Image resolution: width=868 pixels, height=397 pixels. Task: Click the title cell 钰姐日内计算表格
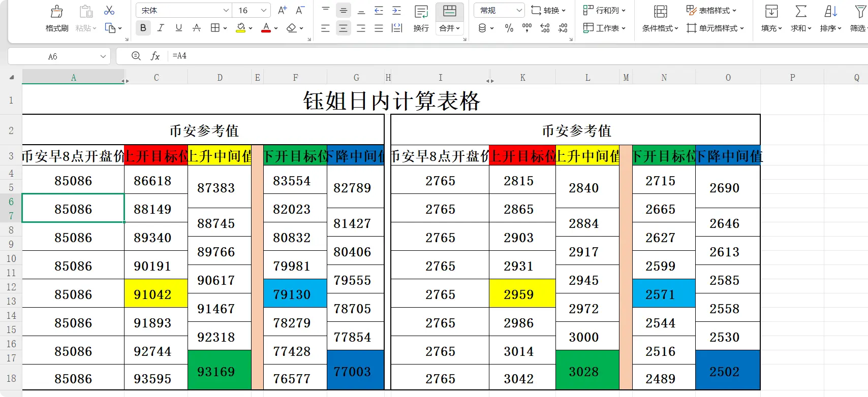391,100
